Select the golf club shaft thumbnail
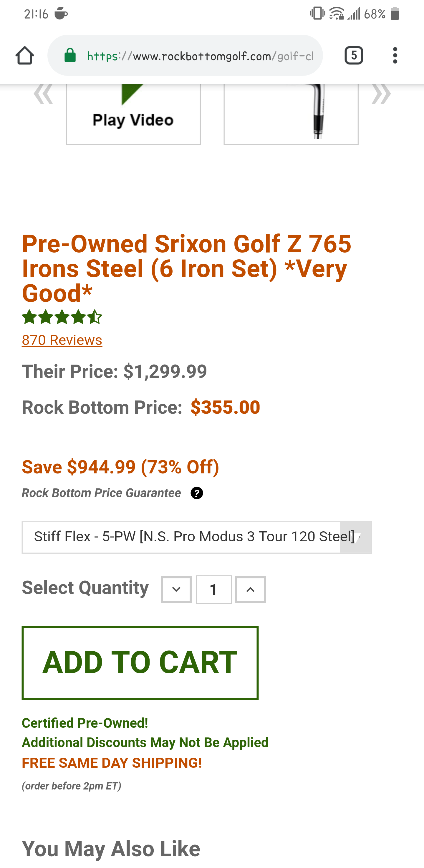The image size is (424, 868). click(x=291, y=114)
